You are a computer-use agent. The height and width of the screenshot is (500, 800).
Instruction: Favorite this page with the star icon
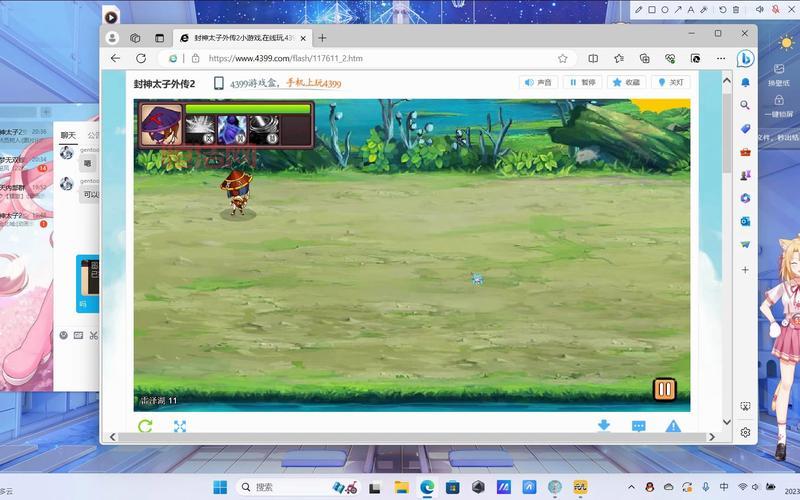pyautogui.click(x=563, y=58)
